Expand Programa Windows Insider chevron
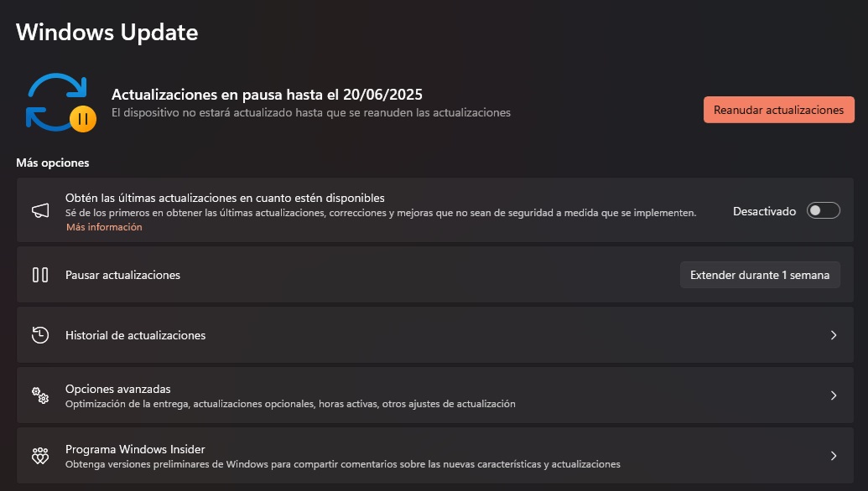 point(834,456)
